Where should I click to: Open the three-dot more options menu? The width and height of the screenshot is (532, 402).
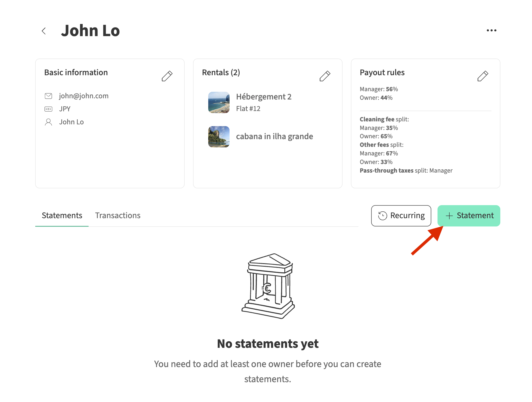point(491,30)
